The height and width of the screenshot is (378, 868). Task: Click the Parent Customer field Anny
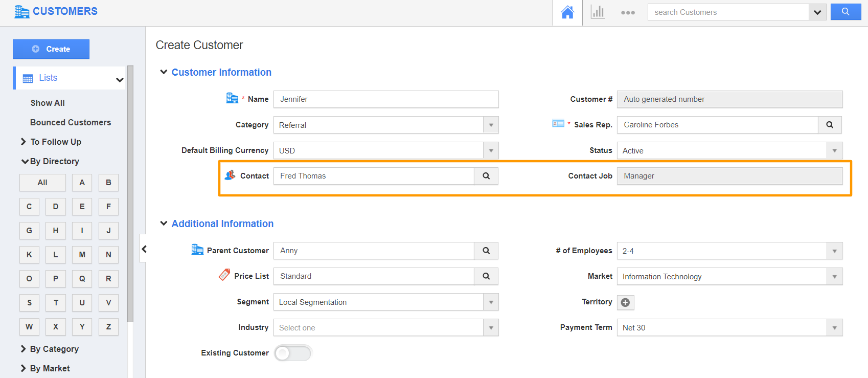click(374, 251)
